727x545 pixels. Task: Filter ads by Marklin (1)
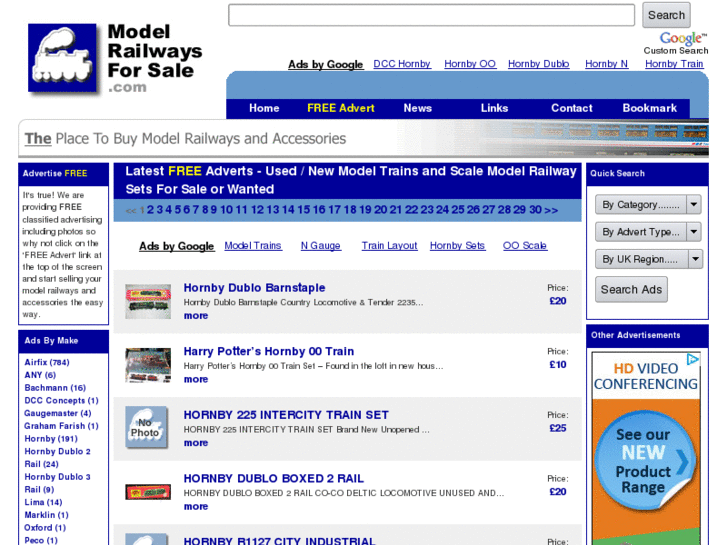pyautogui.click(x=46, y=515)
